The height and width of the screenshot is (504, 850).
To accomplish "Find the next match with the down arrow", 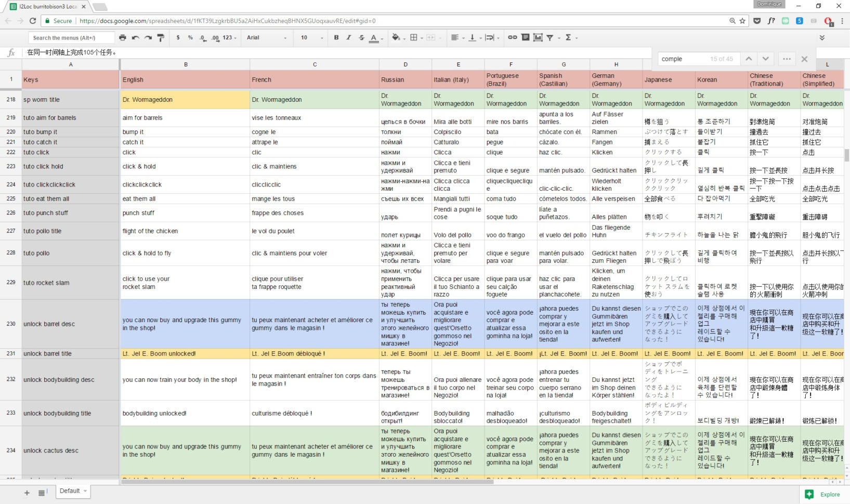I will (765, 59).
